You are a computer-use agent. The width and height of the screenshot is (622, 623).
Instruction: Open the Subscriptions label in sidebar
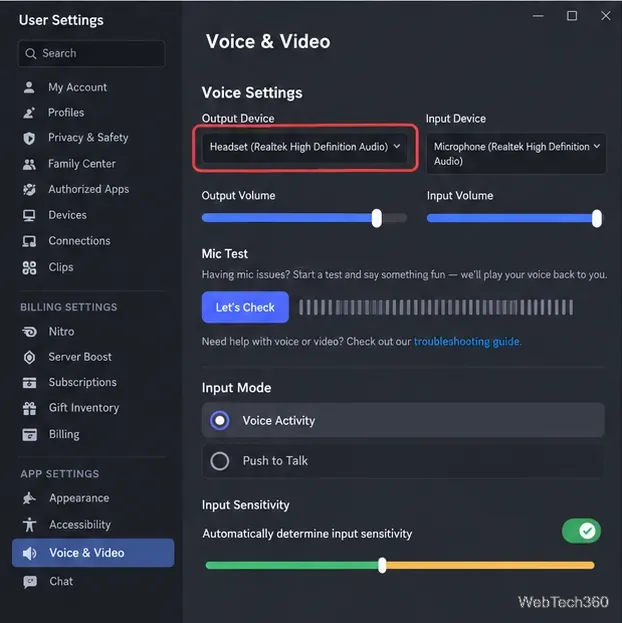(x=83, y=382)
